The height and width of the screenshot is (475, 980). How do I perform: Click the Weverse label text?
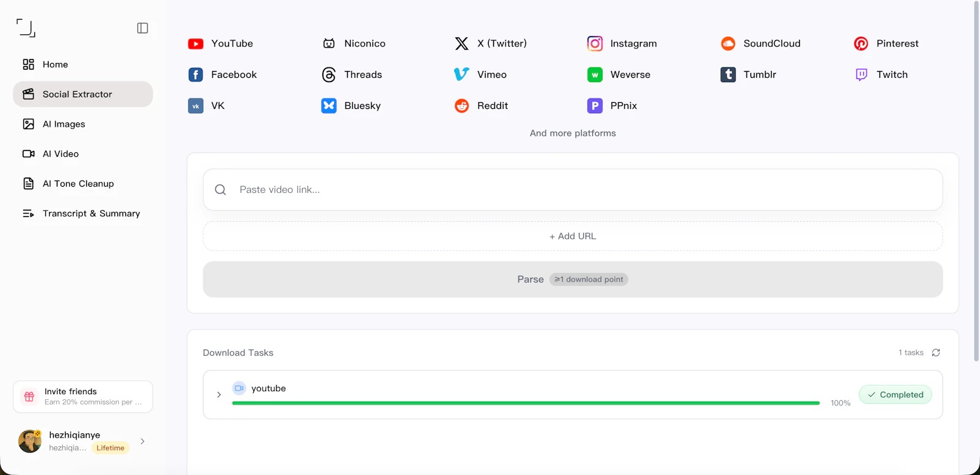coord(630,75)
